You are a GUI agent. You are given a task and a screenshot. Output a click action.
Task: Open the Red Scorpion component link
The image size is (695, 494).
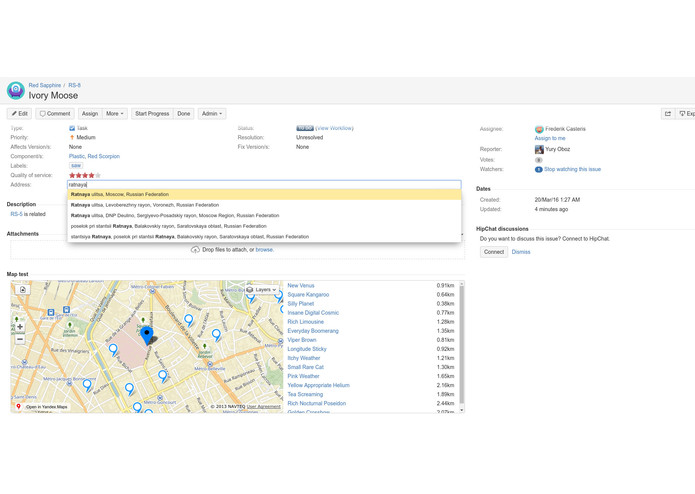click(104, 156)
